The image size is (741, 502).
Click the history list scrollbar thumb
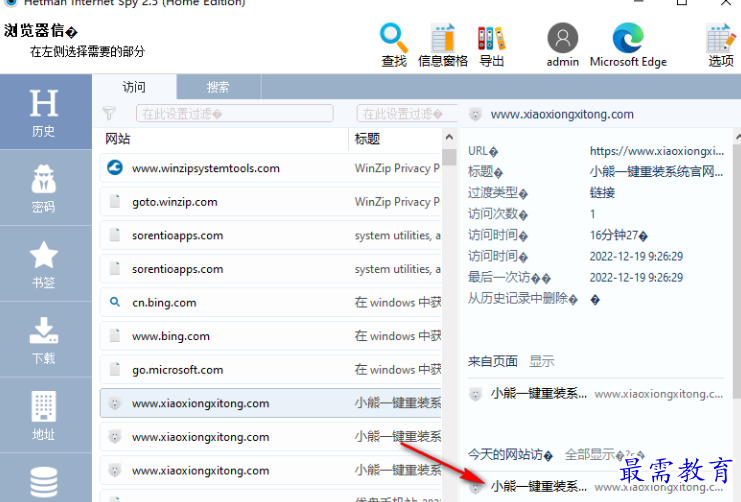(449, 157)
